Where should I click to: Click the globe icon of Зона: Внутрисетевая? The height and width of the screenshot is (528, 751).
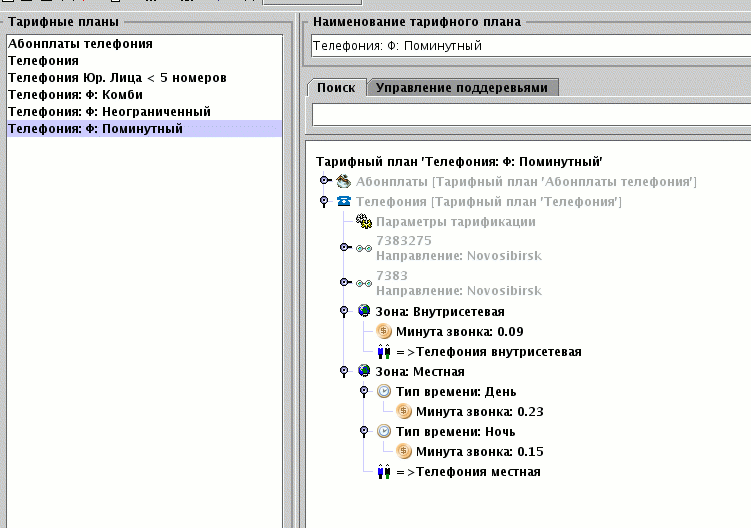click(x=364, y=311)
